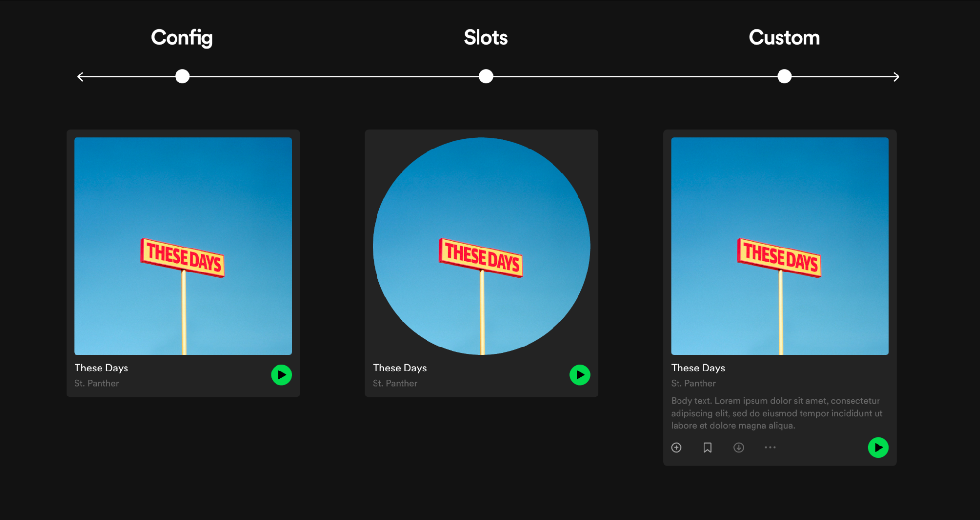Click the These Days title in the Custom card

[698, 368]
